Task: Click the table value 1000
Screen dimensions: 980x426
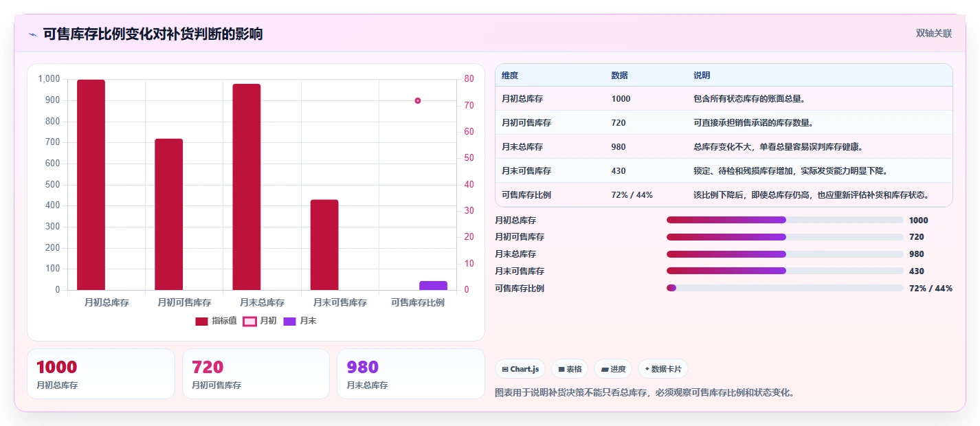Action: point(621,99)
